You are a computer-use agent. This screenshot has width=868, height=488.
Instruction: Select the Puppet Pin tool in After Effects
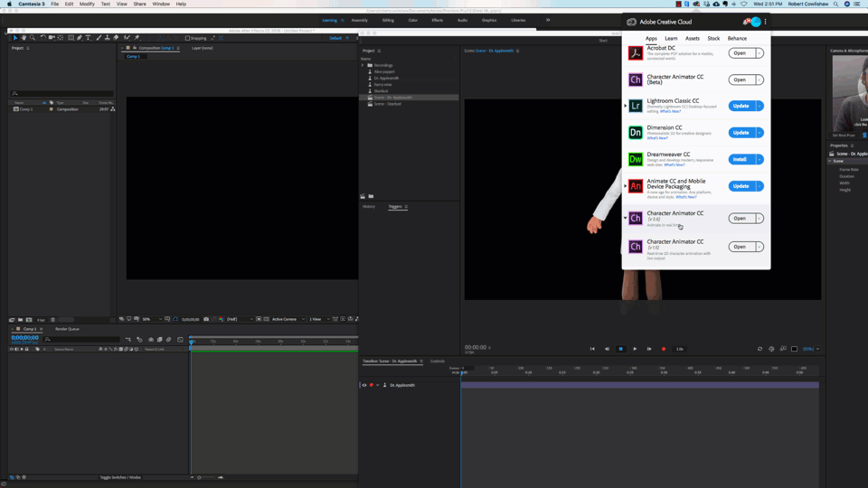click(137, 38)
